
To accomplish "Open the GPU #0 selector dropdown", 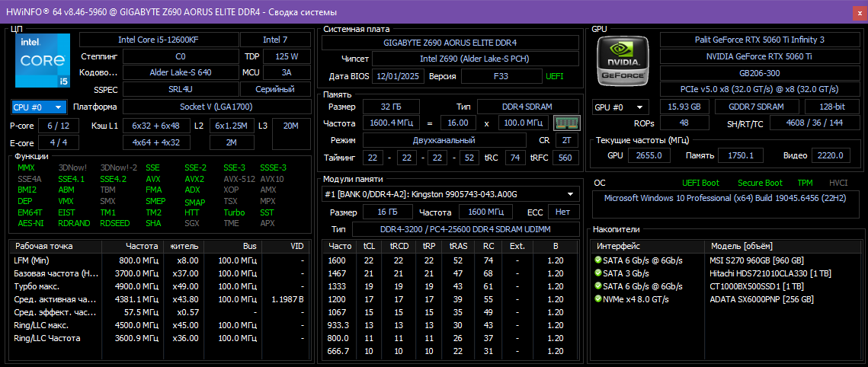I will [620, 107].
